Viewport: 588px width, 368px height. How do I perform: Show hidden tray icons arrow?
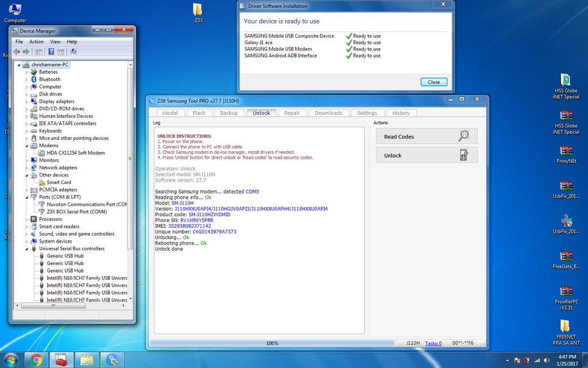coord(507,361)
